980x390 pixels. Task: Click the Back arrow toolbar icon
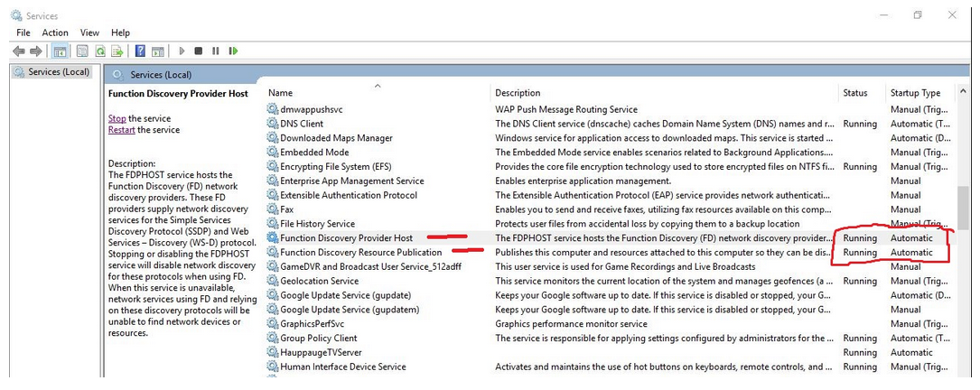[x=19, y=51]
